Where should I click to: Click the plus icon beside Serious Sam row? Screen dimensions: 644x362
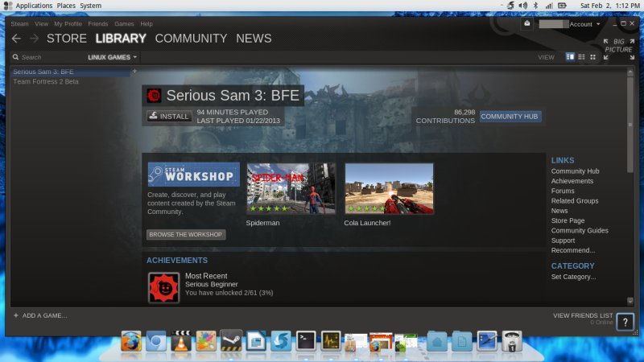click(134, 72)
